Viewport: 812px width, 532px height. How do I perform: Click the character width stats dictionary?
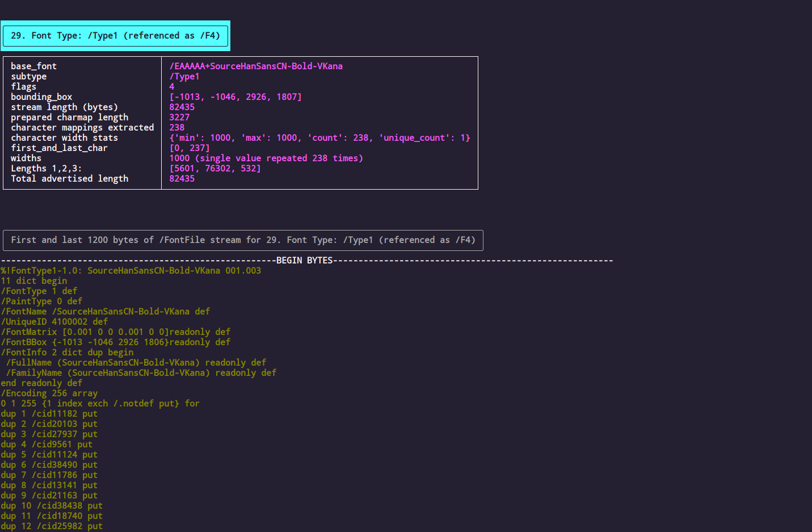click(318, 137)
